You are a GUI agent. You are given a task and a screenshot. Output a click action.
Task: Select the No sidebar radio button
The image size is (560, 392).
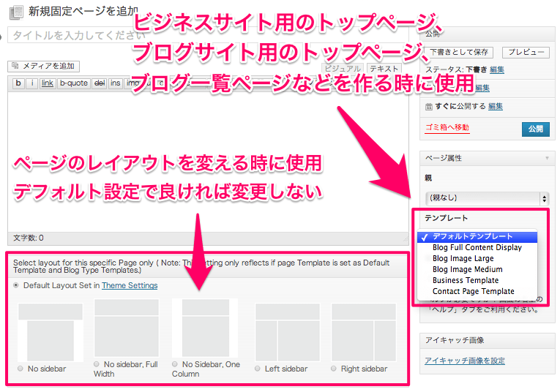tap(20, 369)
